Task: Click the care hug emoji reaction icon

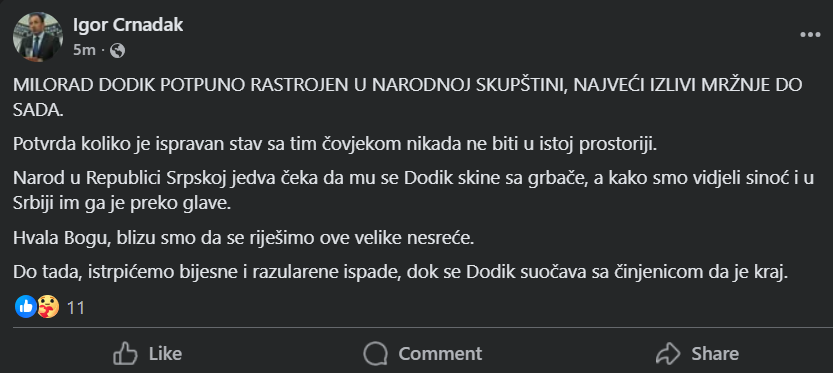Action: (48, 307)
